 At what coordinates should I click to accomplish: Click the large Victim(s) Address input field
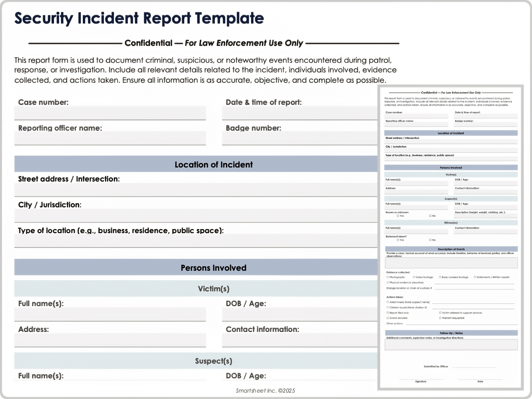[x=110, y=340]
